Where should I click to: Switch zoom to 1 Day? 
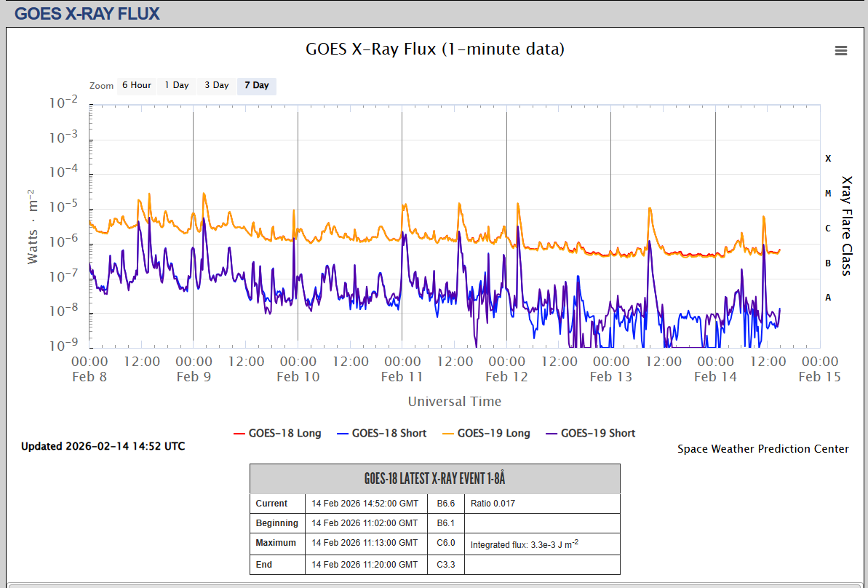(176, 85)
